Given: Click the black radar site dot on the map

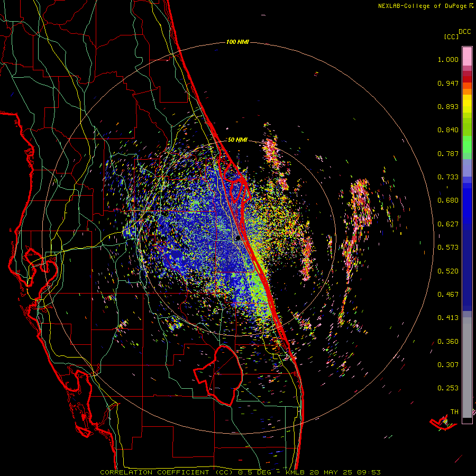Looking at the screenshot, I should 238,239.
